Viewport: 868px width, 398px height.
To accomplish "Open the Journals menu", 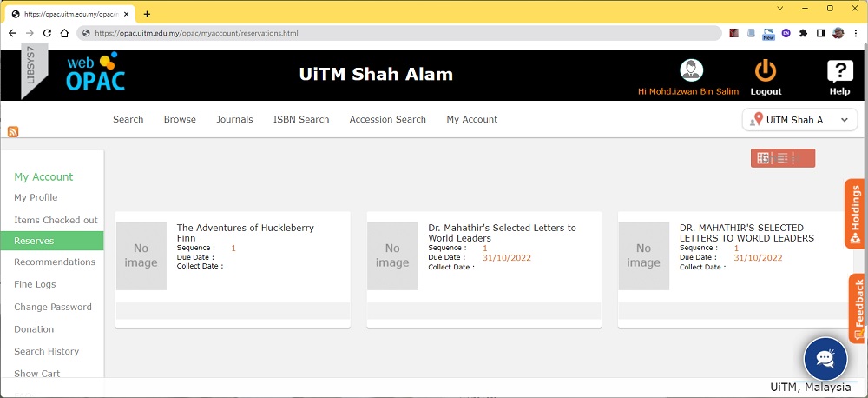I will tap(234, 119).
